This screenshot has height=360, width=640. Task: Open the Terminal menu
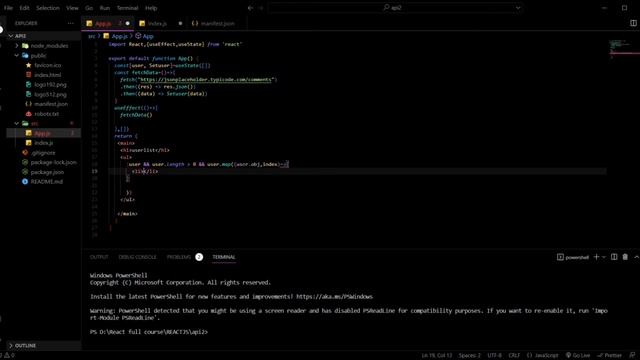click(x=127, y=8)
